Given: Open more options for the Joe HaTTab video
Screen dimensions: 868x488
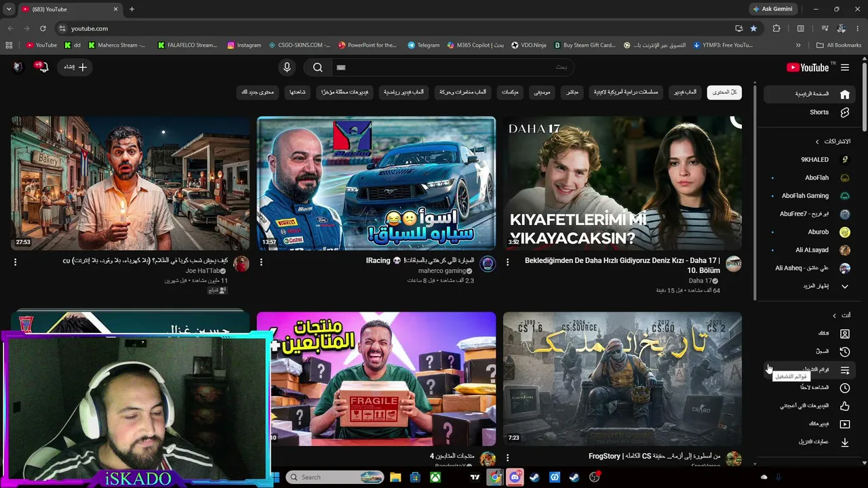Looking at the screenshot, I should click(x=15, y=262).
